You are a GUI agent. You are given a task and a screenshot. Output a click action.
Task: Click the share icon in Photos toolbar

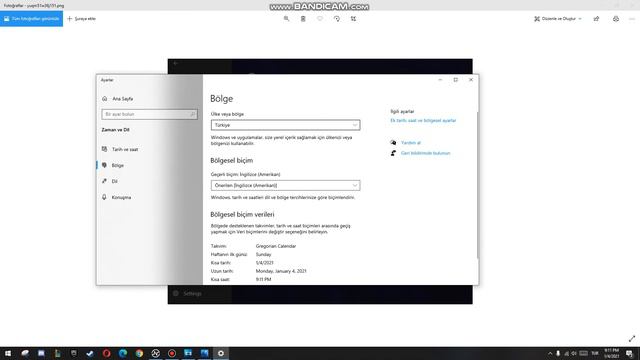(596, 19)
